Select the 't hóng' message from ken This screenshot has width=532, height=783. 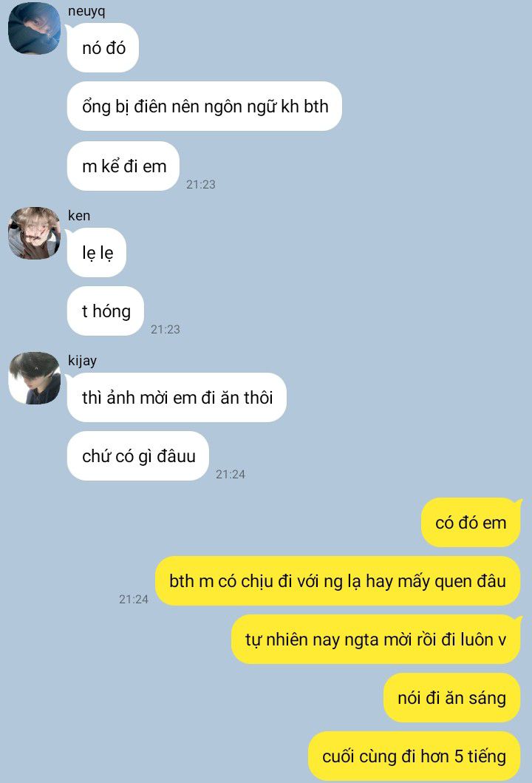pyautogui.click(x=106, y=311)
